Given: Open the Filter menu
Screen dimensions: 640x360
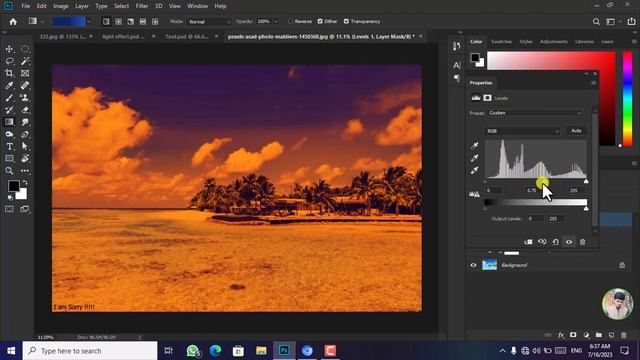Looking at the screenshot, I should [142, 6].
